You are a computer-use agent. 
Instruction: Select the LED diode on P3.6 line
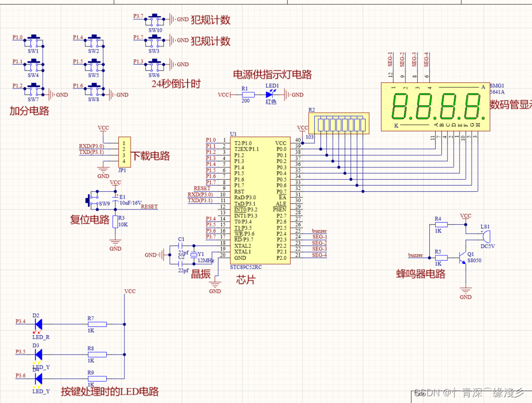click(x=38, y=378)
